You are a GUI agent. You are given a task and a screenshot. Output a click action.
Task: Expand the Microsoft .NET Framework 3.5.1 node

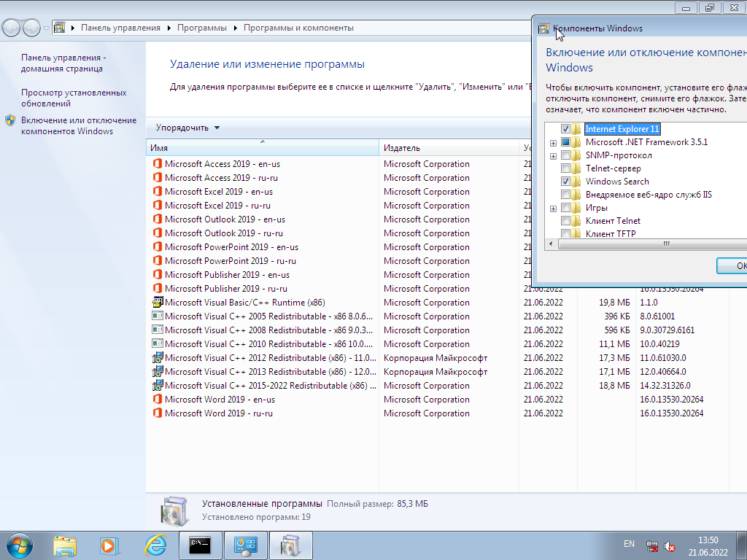pos(553,143)
